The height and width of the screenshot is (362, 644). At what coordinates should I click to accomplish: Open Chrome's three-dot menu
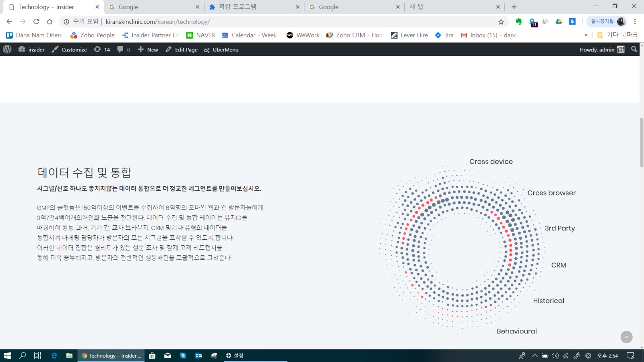pyautogui.click(x=635, y=22)
